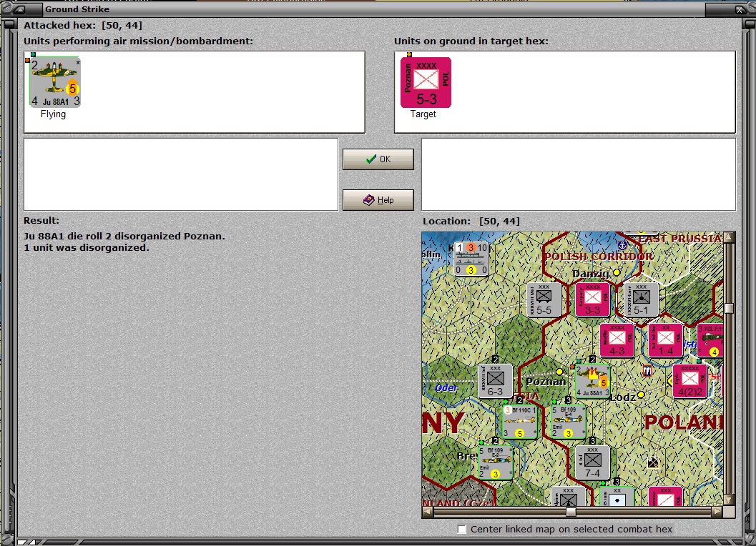The image size is (756, 546).
Task: Select the Polish 3-3 army counter below Danzig
Action: click(x=592, y=299)
